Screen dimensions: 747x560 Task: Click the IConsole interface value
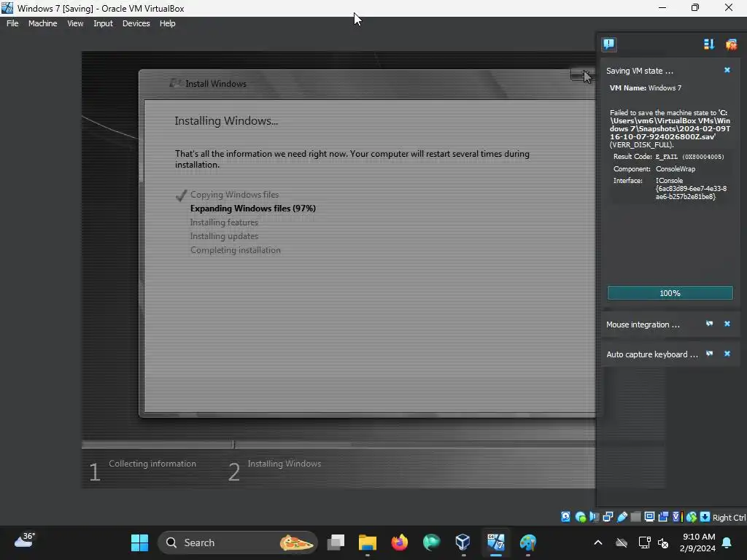pos(691,188)
